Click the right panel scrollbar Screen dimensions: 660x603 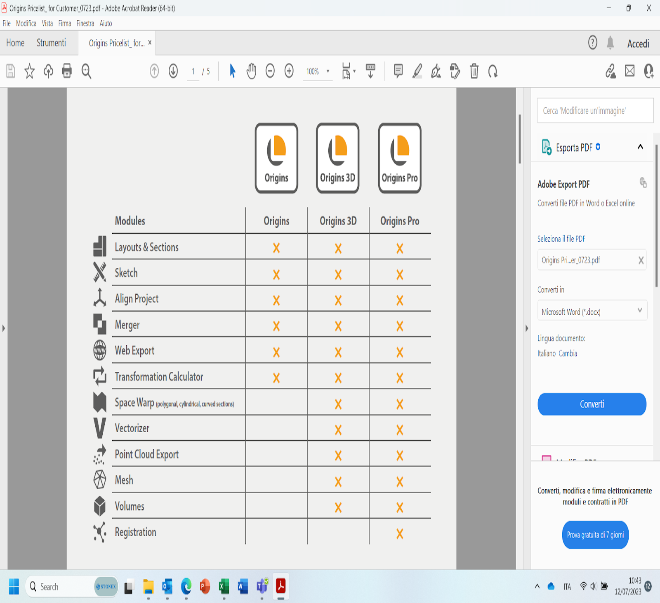(657, 215)
